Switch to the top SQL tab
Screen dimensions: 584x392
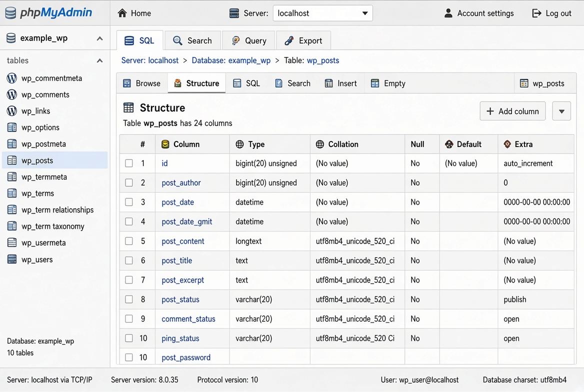point(139,40)
